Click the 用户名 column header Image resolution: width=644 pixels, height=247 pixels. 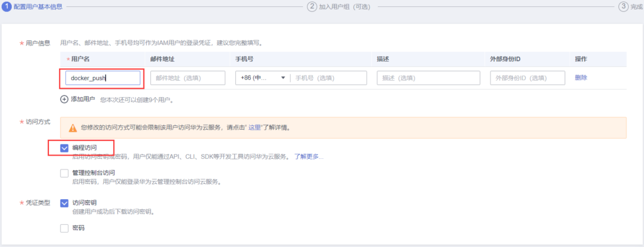(x=80, y=59)
